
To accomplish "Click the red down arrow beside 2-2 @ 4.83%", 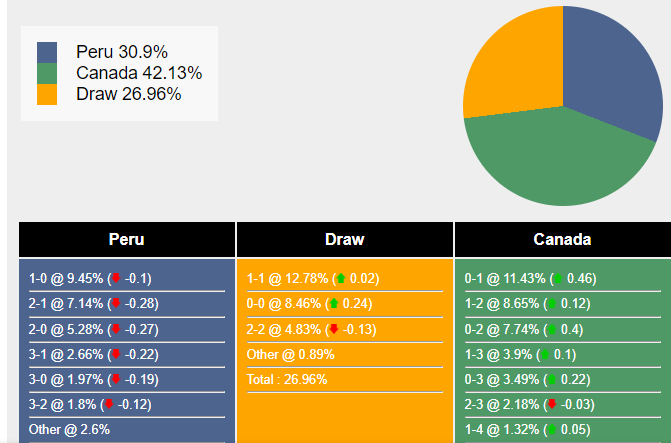I will (333, 329).
